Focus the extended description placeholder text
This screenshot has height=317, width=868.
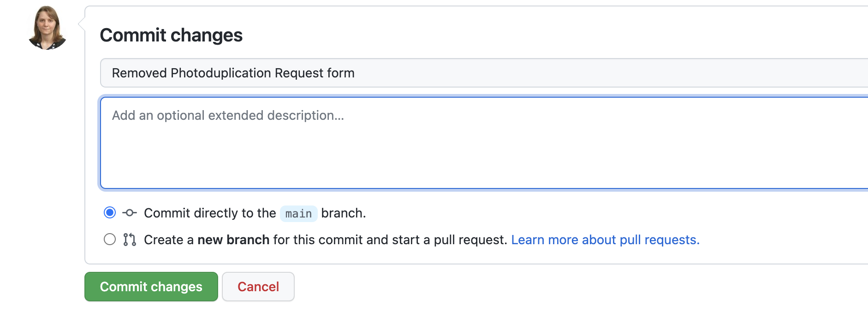[228, 115]
